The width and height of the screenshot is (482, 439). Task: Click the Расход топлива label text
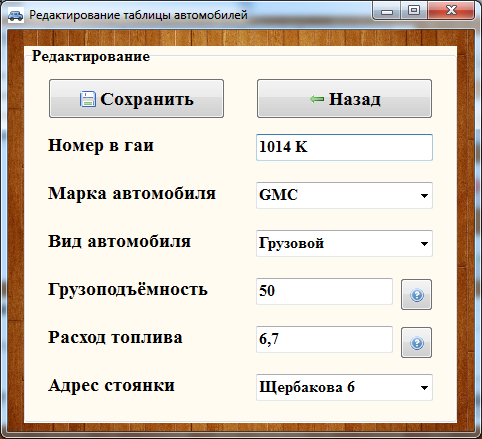(x=115, y=338)
